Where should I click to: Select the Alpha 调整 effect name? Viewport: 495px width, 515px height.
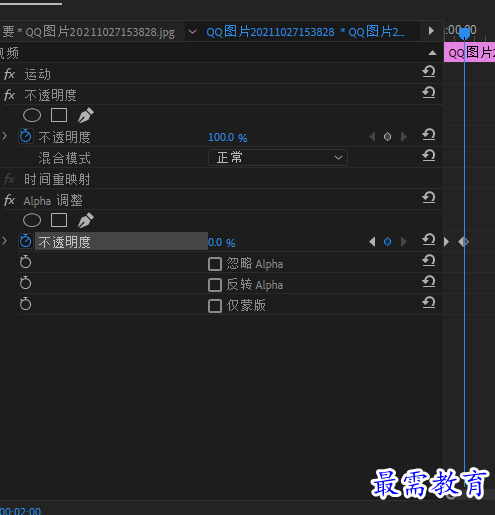pyautogui.click(x=53, y=201)
